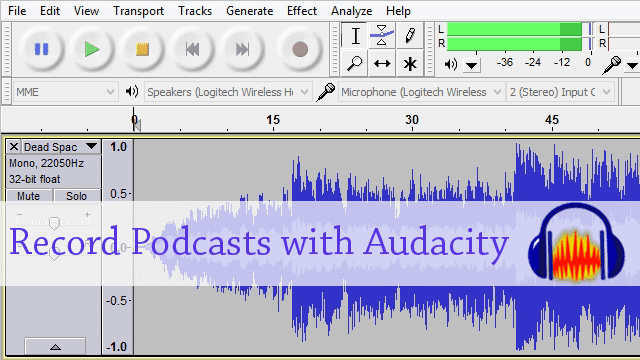This screenshot has height=360, width=640.
Task: Click the Pause button
Action: click(42, 49)
